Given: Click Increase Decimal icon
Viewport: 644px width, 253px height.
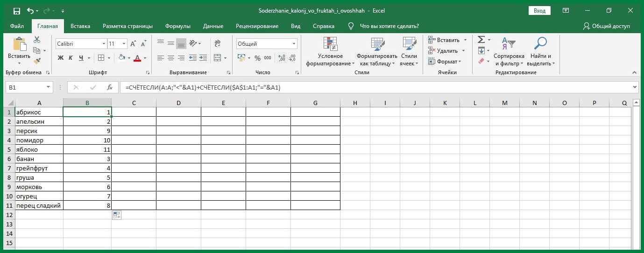Looking at the screenshot, I should click(282, 58).
